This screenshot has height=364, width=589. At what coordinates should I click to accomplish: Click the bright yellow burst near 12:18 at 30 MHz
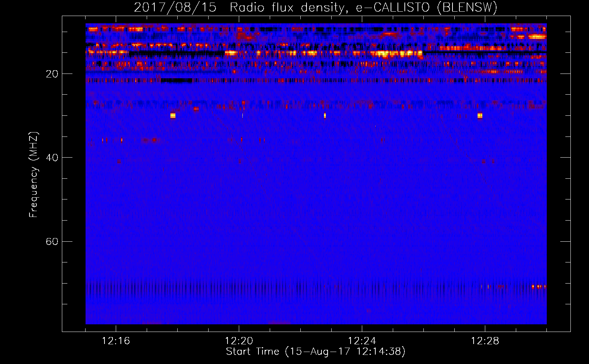(173, 116)
